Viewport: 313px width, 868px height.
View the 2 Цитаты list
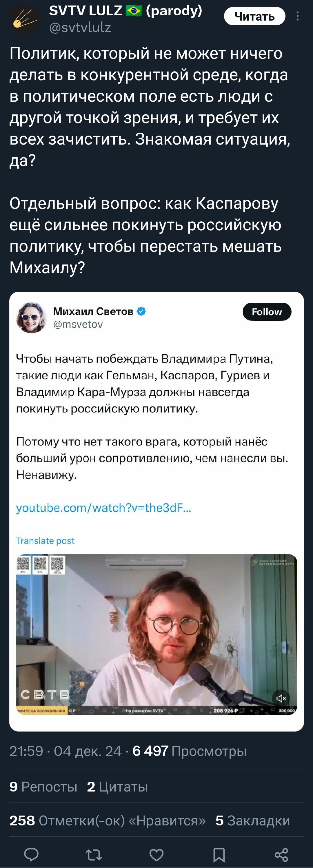coord(117,787)
